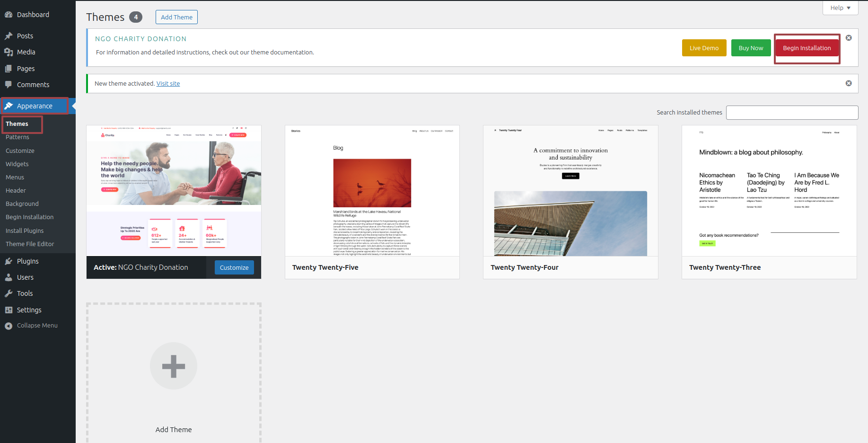Select the NGO Charity Donation theme screenshot

[174, 191]
